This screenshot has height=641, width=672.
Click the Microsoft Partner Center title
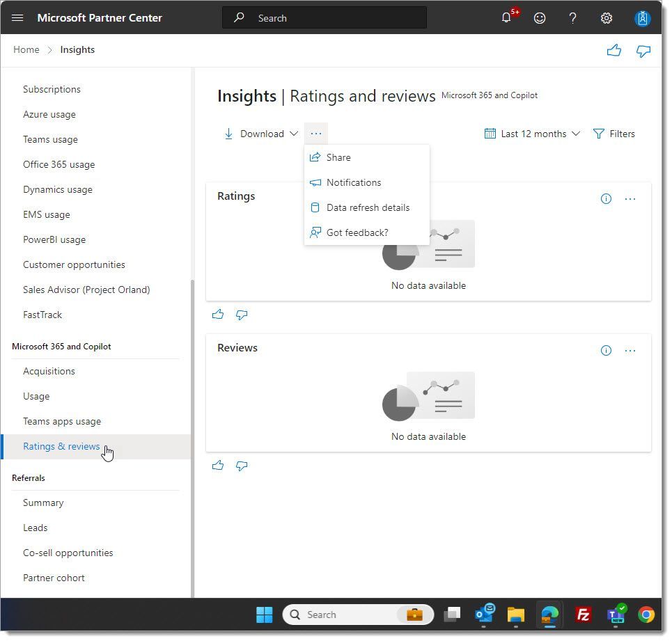tap(100, 18)
